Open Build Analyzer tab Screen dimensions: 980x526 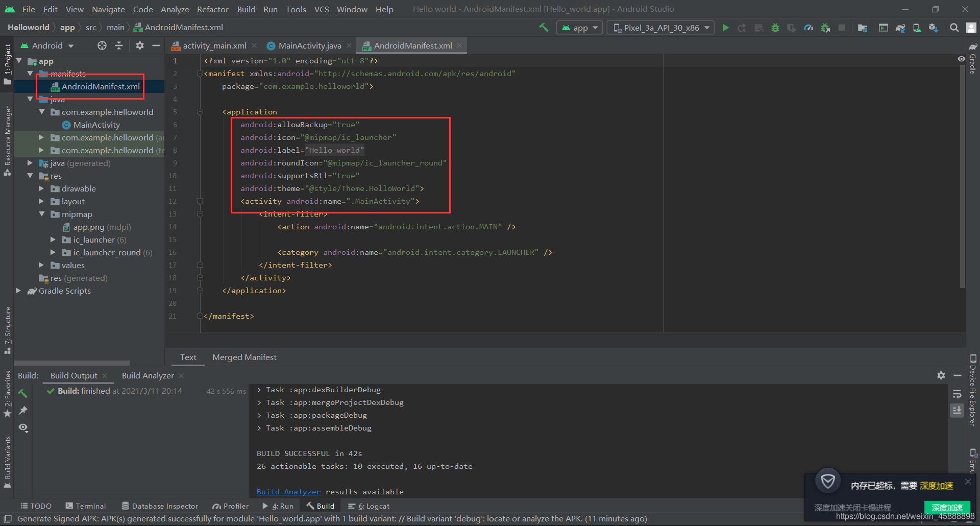pos(148,375)
